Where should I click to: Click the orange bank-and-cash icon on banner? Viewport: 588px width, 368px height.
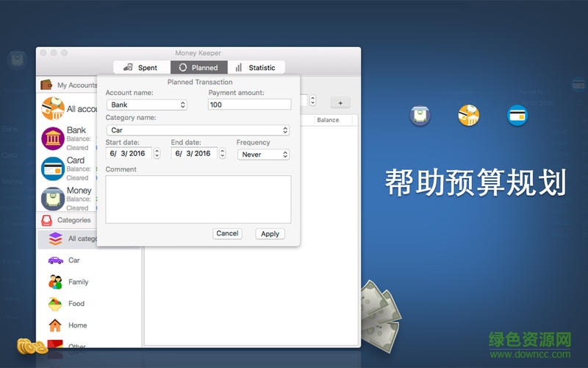coord(469,116)
